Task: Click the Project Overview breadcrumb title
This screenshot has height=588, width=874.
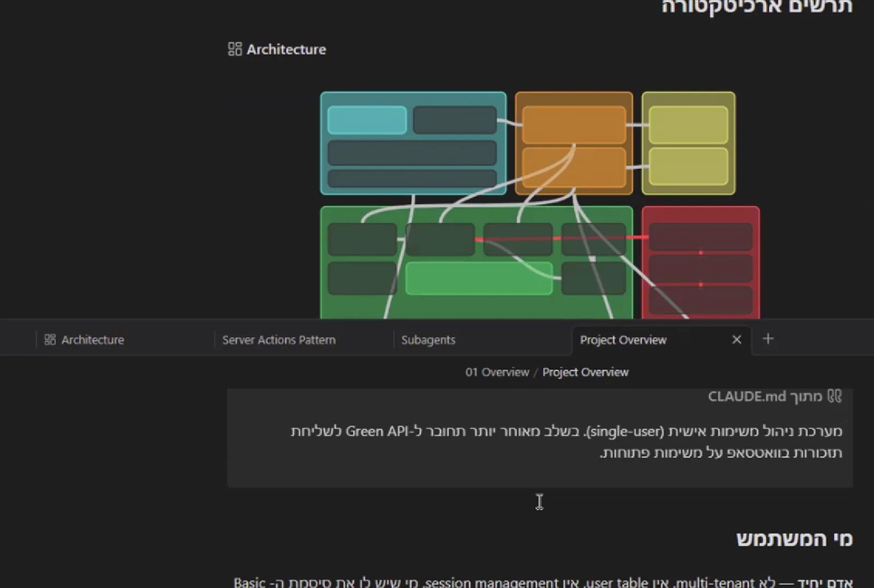Action: [586, 372]
